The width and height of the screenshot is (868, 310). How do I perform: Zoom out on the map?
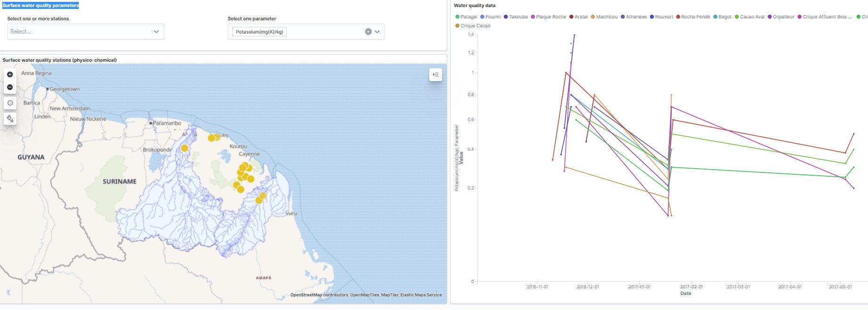[x=10, y=87]
